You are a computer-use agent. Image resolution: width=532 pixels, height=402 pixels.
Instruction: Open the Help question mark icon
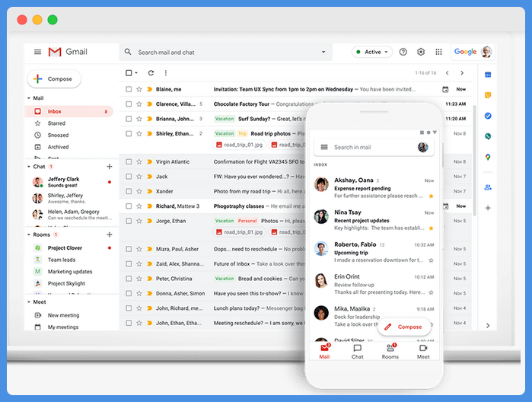coord(403,52)
